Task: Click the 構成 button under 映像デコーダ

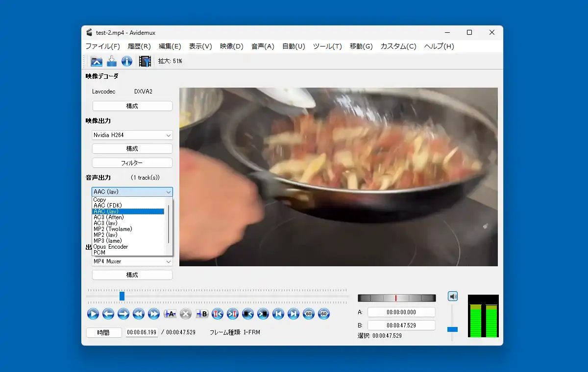Action: click(132, 106)
